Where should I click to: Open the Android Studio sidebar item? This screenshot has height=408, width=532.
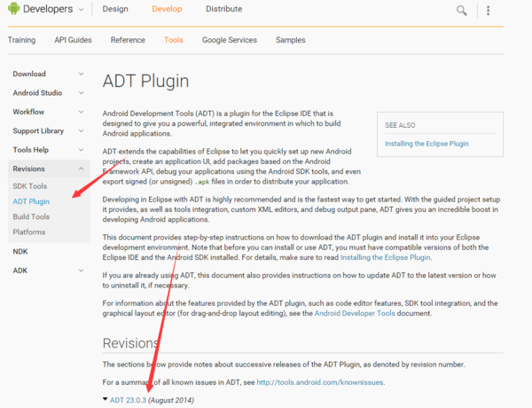pyautogui.click(x=37, y=92)
